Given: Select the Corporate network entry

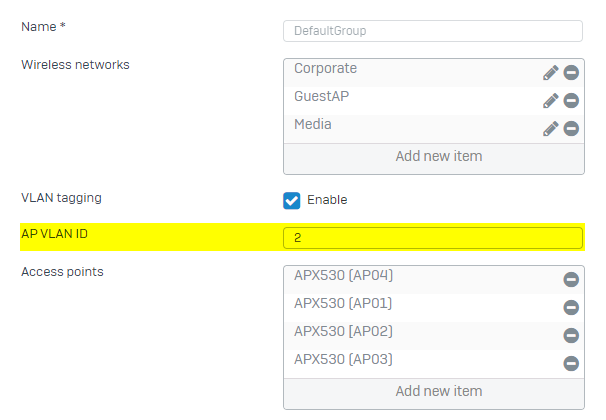Looking at the screenshot, I should point(326,69).
